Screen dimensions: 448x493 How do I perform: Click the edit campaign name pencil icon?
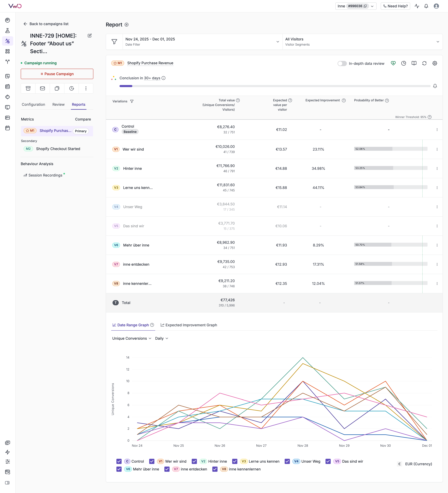(x=90, y=36)
